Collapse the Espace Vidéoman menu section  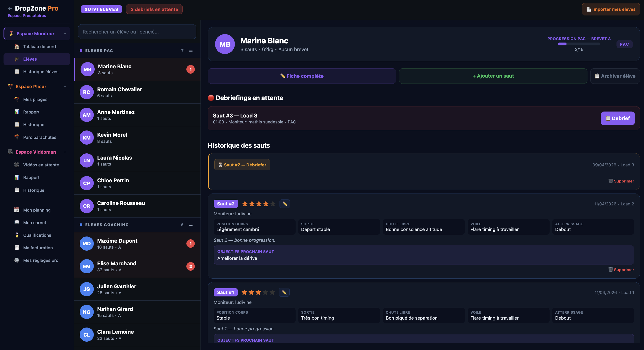tap(65, 152)
